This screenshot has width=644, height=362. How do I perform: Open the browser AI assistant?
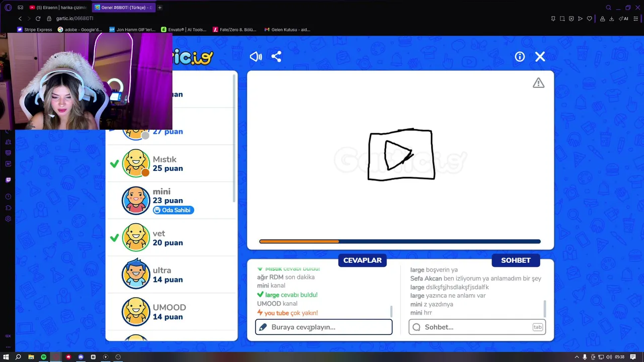point(624,19)
